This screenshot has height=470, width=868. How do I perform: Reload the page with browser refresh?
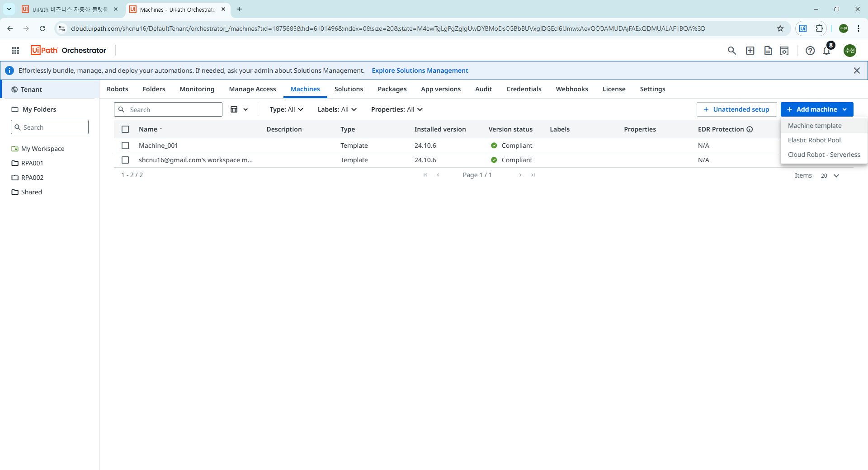pyautogui.click(x=42, y=28)
